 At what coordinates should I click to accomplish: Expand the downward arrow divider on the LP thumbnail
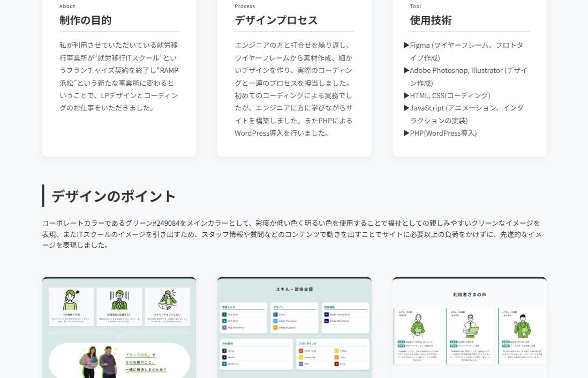click(x=119, y=335)
